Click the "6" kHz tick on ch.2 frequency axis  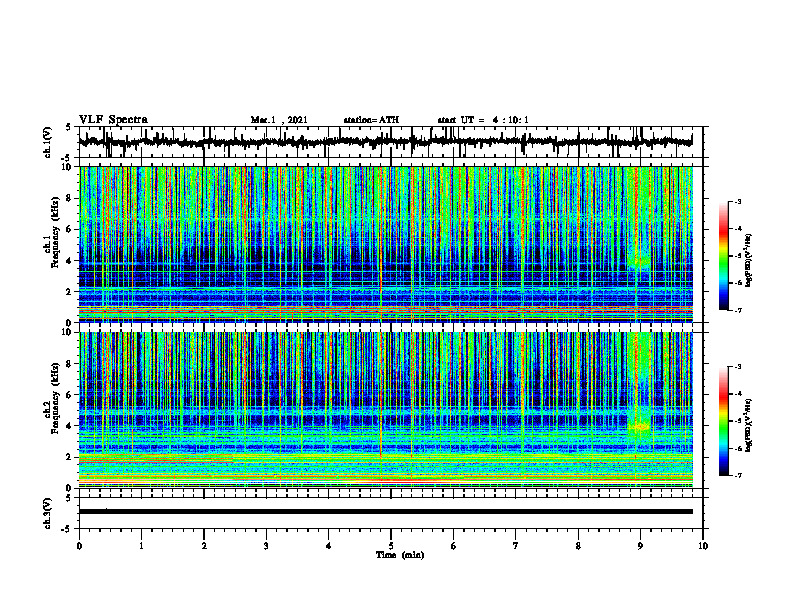click(70, 395)
